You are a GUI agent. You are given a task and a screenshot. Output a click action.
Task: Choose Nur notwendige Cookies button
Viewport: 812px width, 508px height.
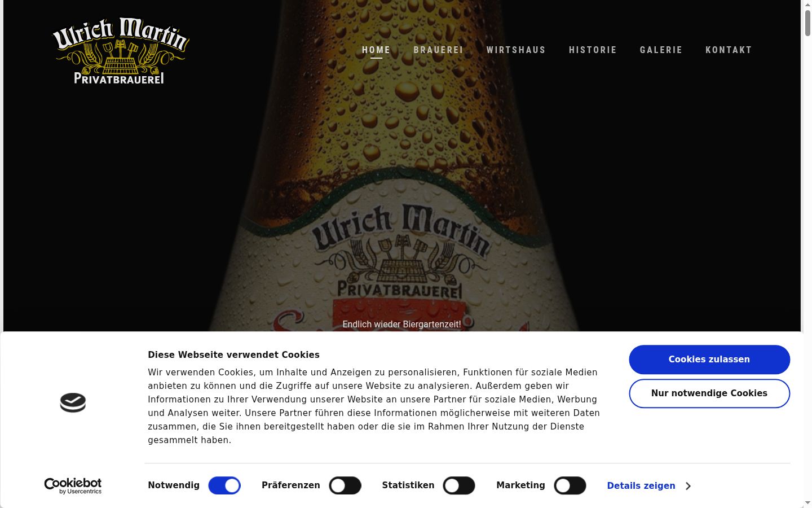(x=709, y=393)
